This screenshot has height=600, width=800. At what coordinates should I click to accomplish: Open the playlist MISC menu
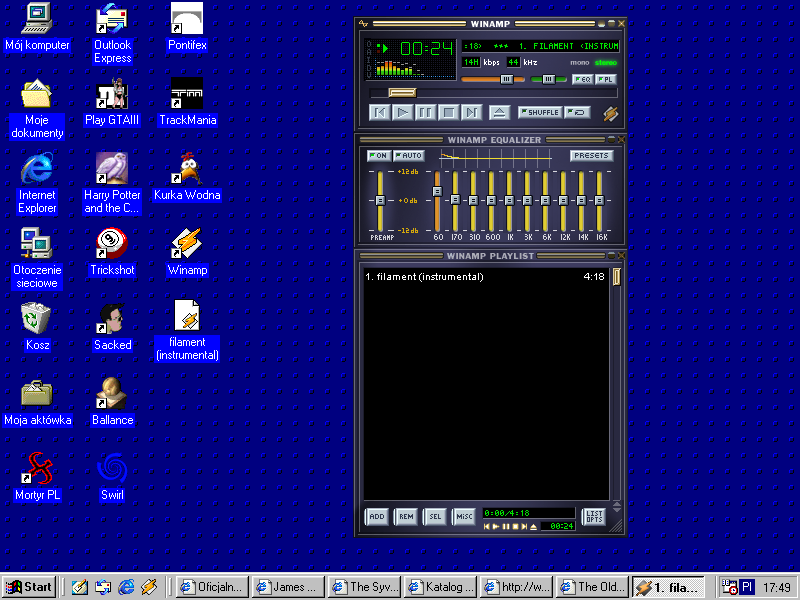[x=464, y=517]
